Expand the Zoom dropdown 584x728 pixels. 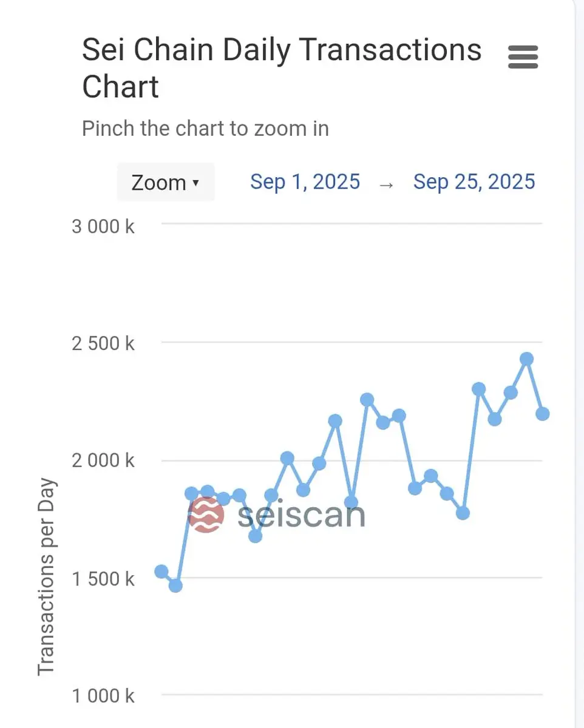(x=166, y=182)
